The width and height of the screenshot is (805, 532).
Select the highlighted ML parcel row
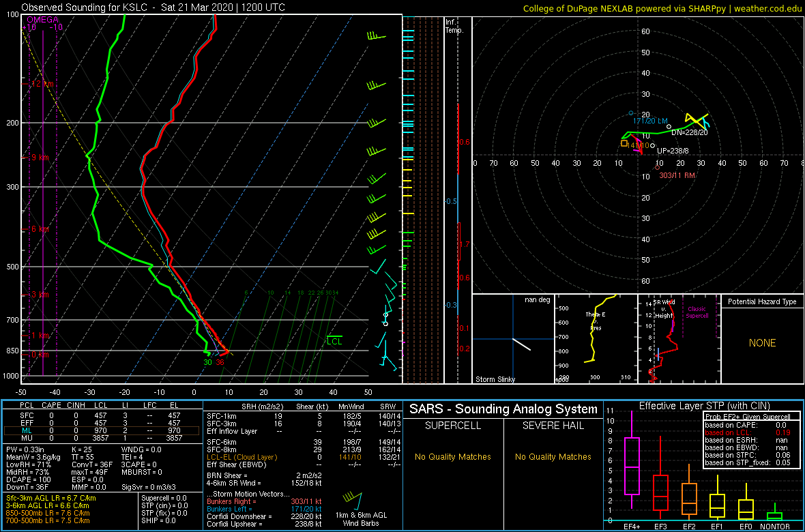(x=102, y=430)
